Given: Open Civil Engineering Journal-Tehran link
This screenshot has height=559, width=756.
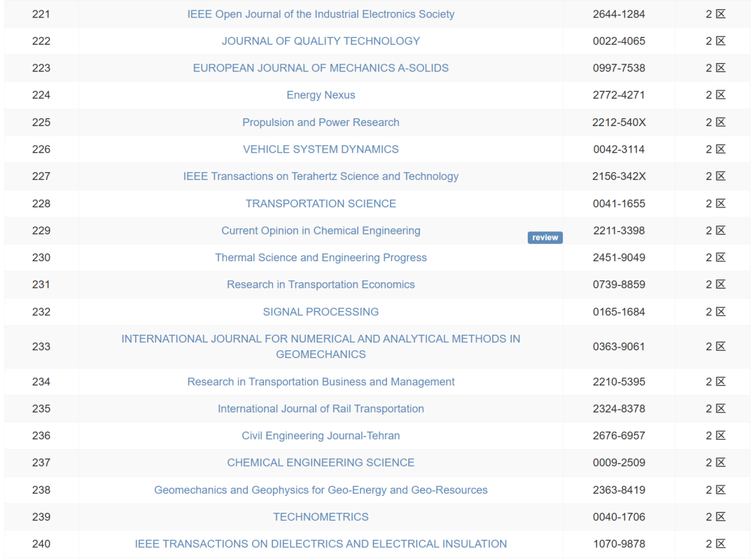Looking at the screenshot, I should coord(321,436).
